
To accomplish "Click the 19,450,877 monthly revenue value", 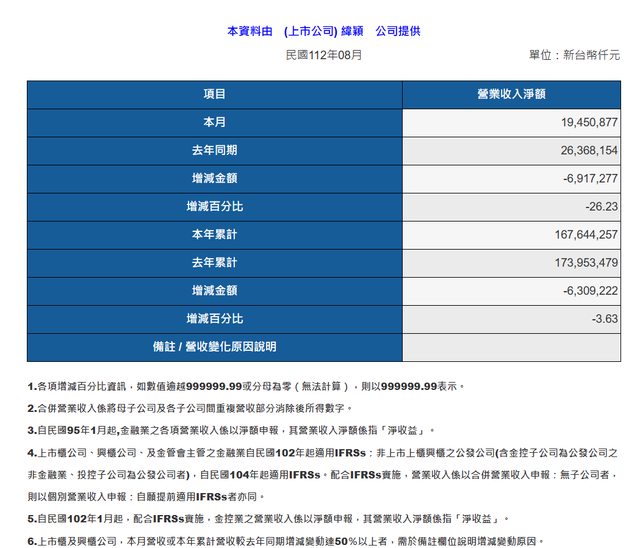I will click(x=583, y=122).
